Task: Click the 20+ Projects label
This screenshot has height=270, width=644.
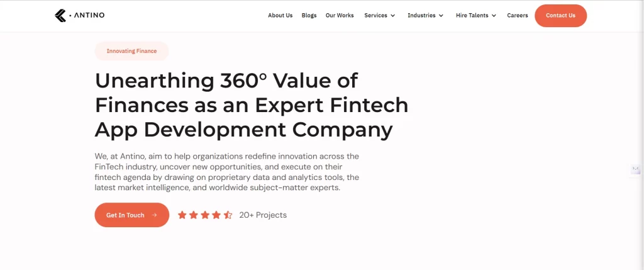Action: (263, 215)
